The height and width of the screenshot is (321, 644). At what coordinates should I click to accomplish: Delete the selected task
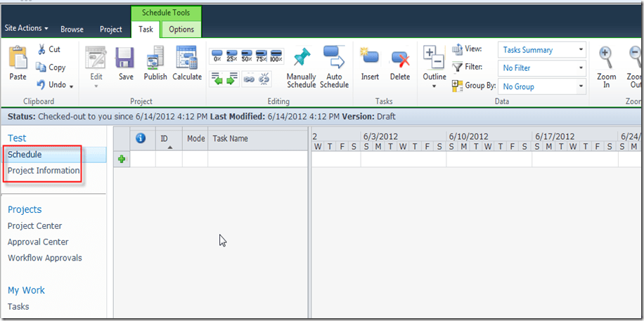400,63
